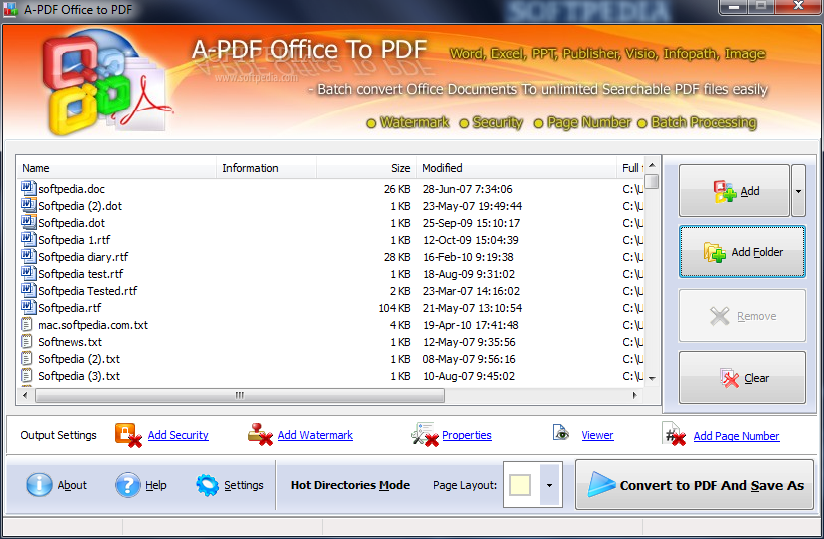Click the Help question mark icon
Image resolution: width=824 pixels, height=539 pixels.
[128, 484]
